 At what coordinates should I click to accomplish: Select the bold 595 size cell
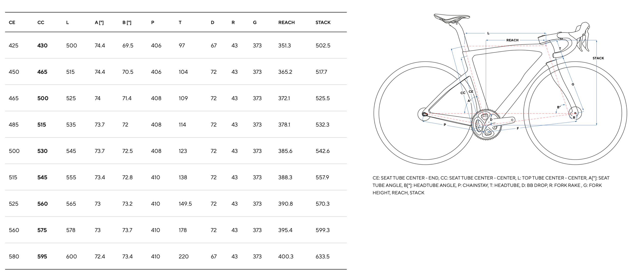[x=42, y=257]
